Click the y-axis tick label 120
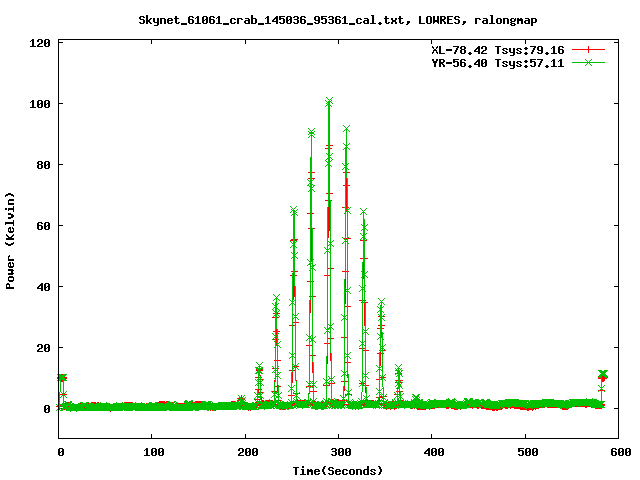The height and width of the screenshot is (480, 640). [42, 43]
